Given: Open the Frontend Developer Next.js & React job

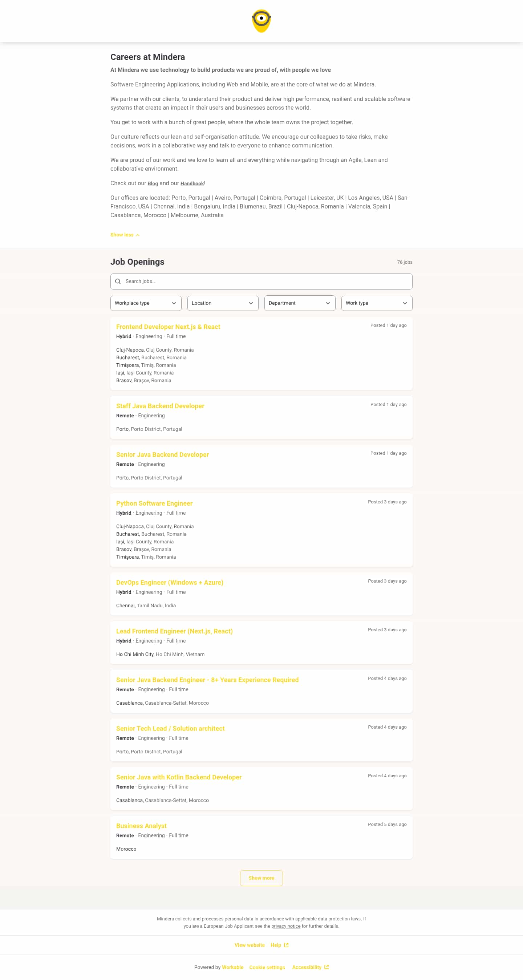Looking at the screenshot, I should [x=169, y=327].
